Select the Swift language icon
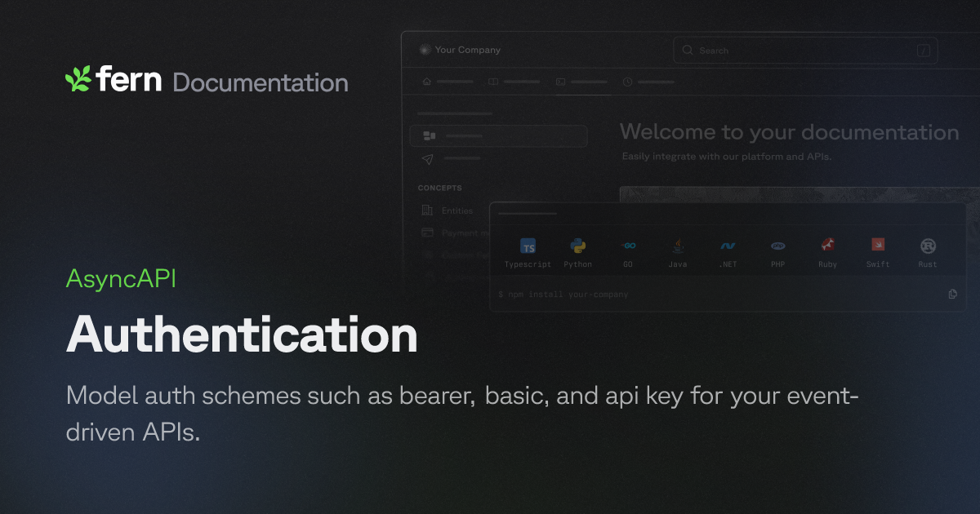 878,245
